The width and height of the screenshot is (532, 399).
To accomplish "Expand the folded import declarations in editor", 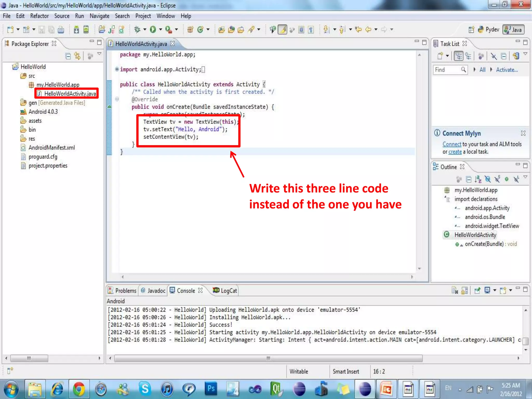I will tap(117, 69).
